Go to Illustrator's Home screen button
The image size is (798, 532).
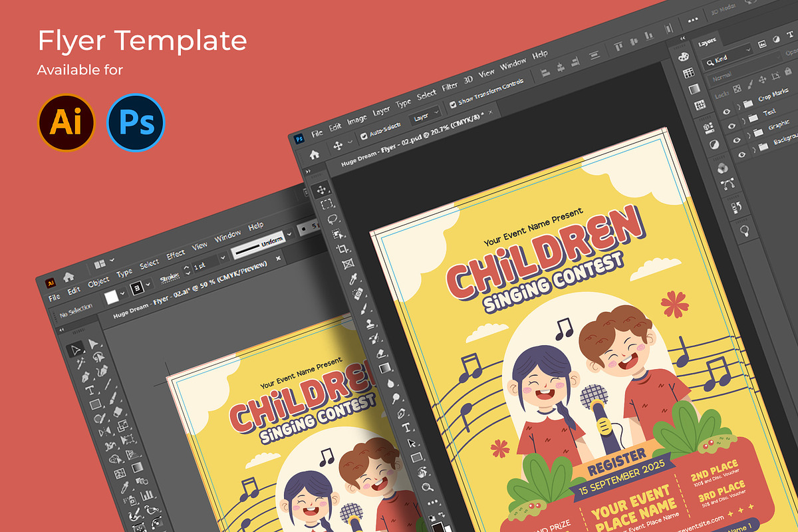coord(68,277)
